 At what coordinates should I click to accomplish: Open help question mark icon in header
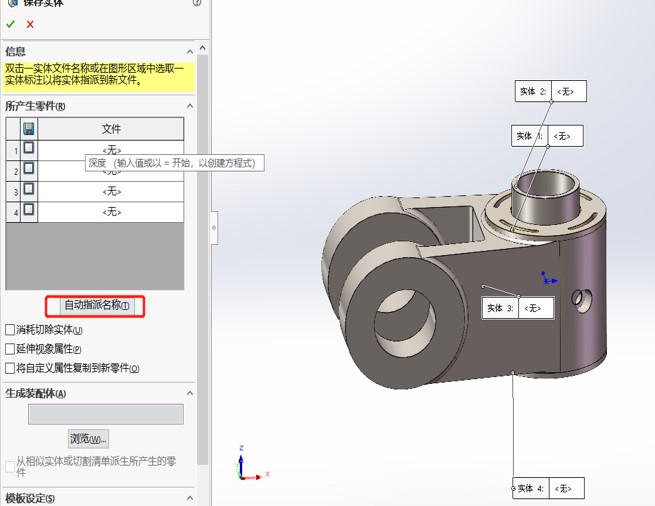click(x=197, y=3)
